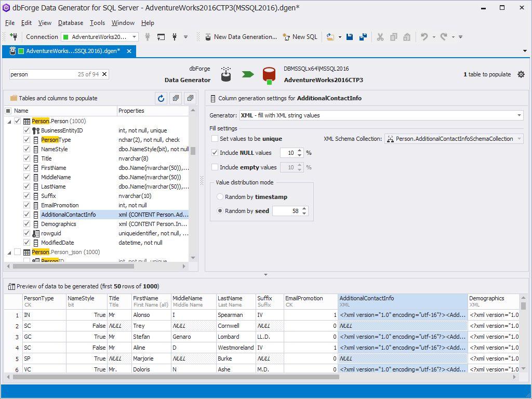This screenshot has height=399, width=532.
Task: Click the Redo arrow icon
Action: (x=444, y=37)
